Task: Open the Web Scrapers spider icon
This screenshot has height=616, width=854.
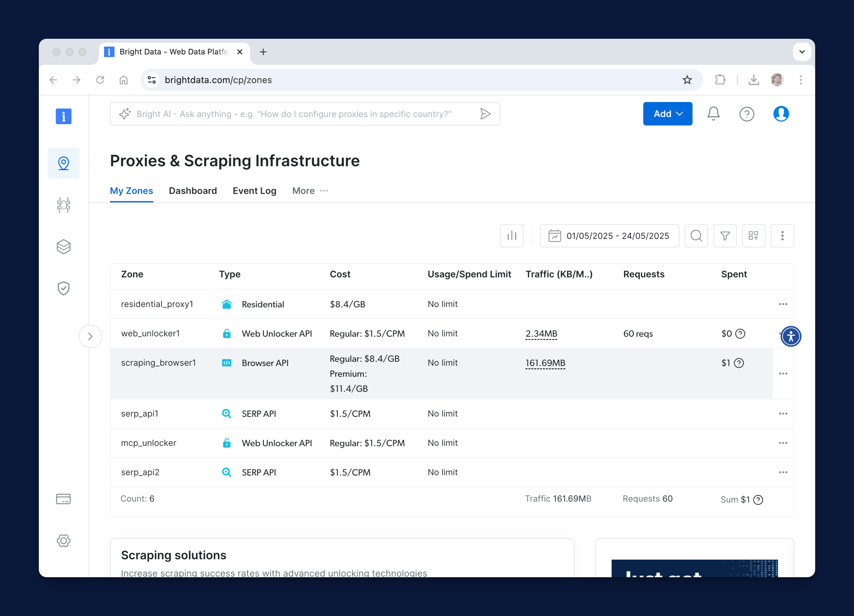Action: [x=64, y=205]
